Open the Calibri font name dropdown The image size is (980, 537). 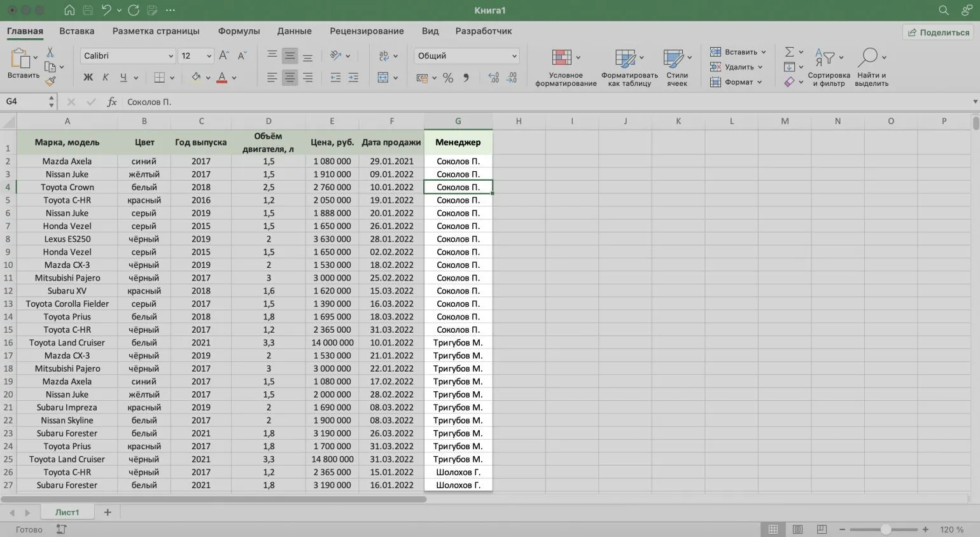(171, 56)
